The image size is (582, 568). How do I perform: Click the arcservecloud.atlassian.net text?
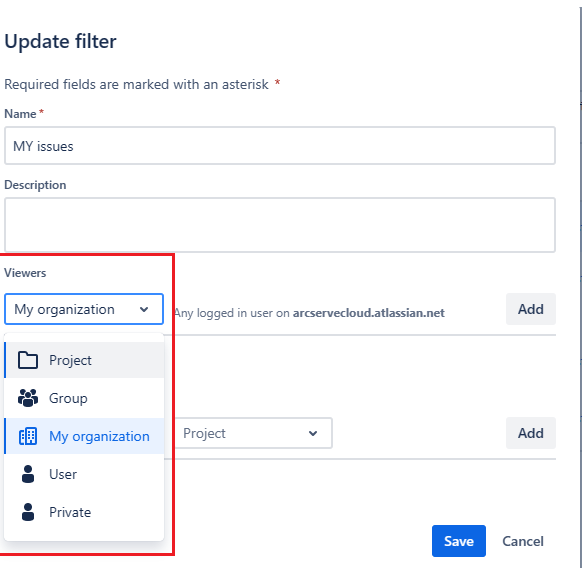coord(369,313)
